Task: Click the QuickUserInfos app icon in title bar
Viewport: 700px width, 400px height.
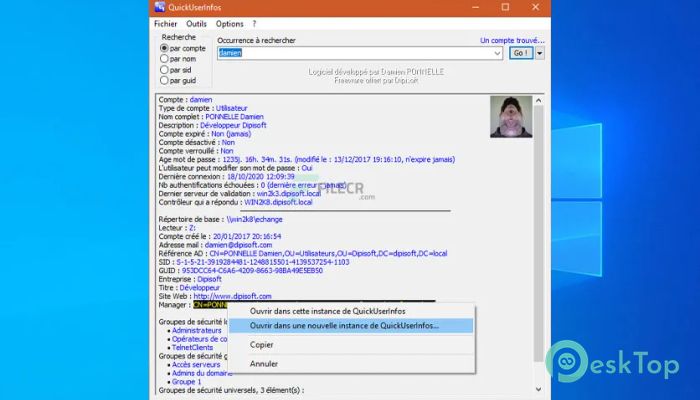Action: click(x=159, y=7)
